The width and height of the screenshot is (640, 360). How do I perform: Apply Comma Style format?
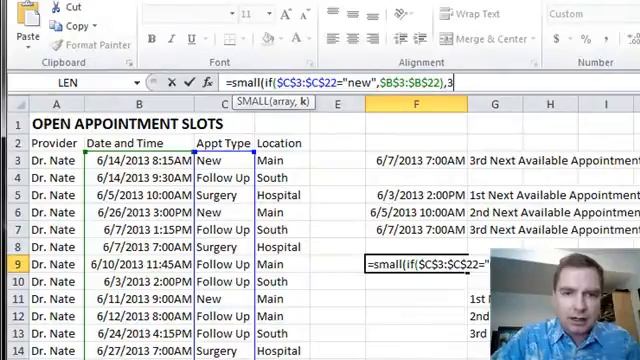pyautogui.click(x=606, y=39)
